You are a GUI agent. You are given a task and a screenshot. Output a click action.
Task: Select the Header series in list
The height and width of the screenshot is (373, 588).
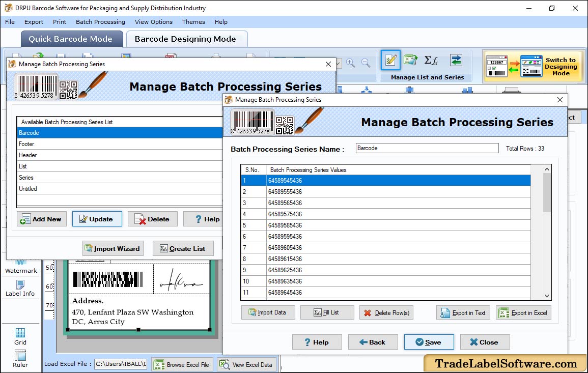[x=120, y=155]
